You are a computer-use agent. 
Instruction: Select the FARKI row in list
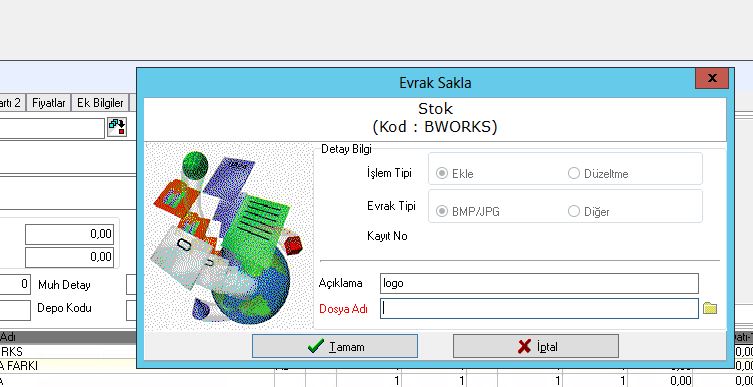click(137, 365)
